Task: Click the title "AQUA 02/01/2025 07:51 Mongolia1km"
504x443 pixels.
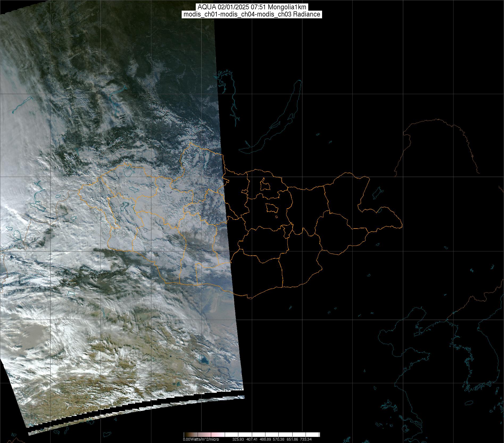Action: [x=252, y=7]
